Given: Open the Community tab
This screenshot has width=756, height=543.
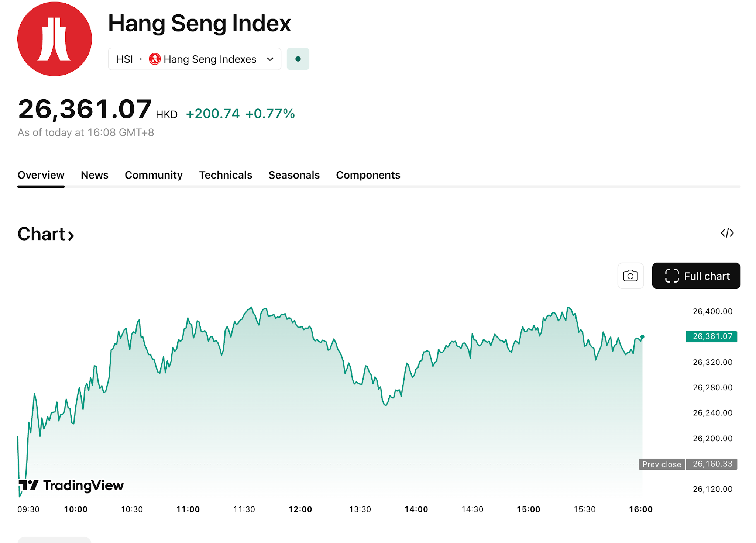Looking at the screenshot, I should coord(154,175).
